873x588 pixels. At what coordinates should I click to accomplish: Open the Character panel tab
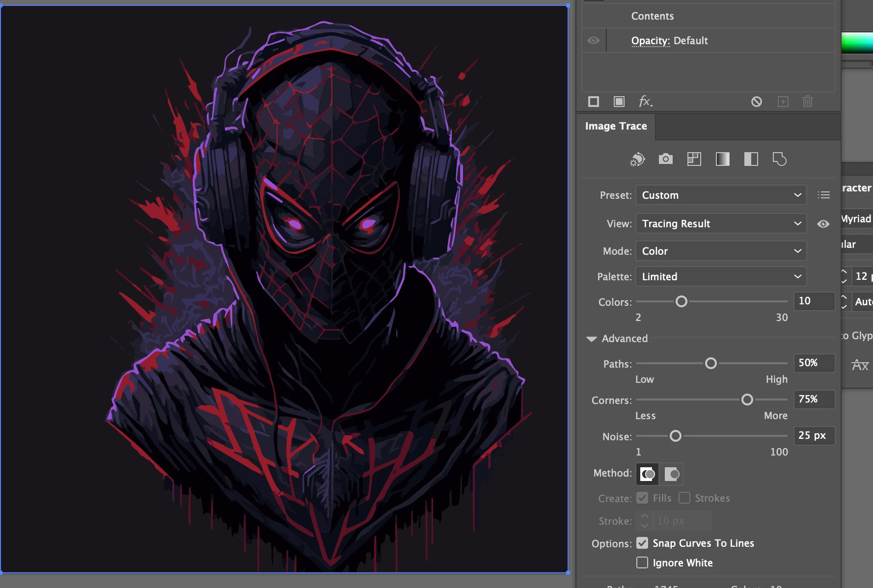(x=856, y=188)
